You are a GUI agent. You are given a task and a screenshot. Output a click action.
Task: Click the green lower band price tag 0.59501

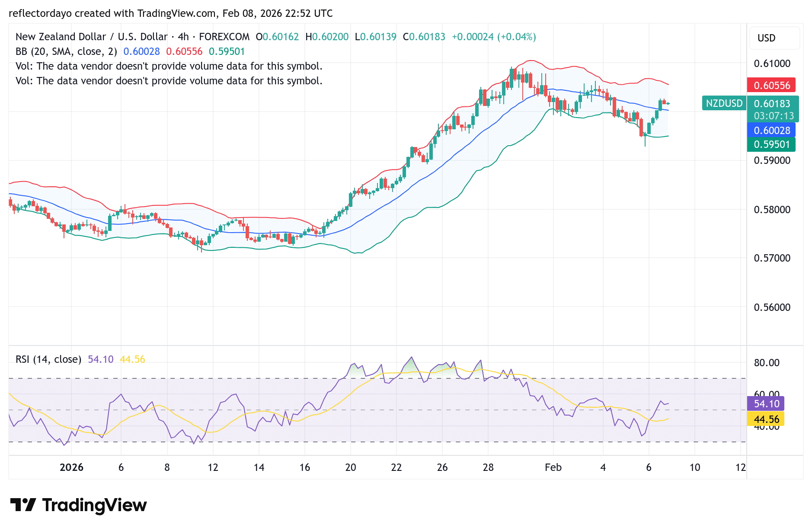[771, 144]
